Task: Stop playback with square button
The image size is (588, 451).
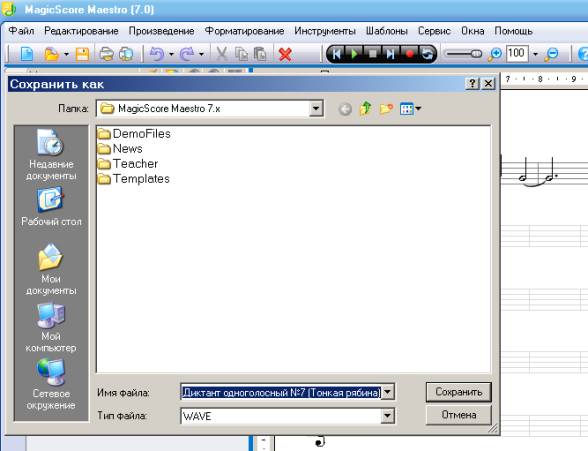Action: click(x=373, y=54)
